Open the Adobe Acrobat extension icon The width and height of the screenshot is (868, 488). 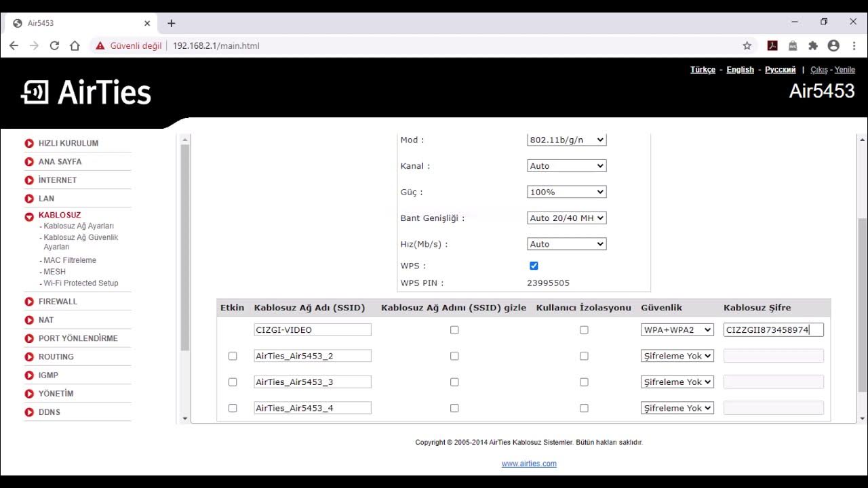pyautogui.click(x=772, y=45)
